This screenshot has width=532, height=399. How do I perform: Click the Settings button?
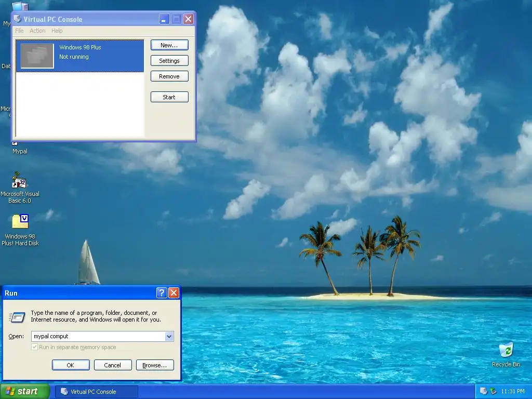(169, 61)
